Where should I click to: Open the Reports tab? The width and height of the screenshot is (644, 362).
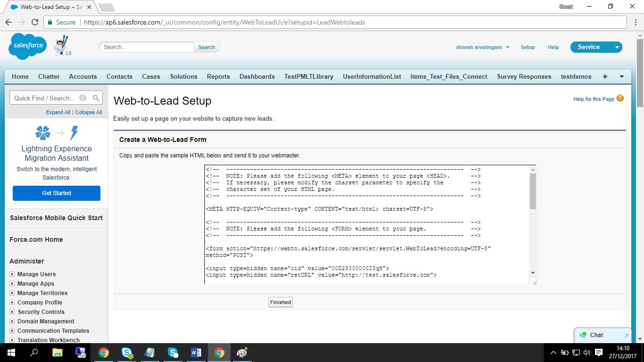[218, 76]
